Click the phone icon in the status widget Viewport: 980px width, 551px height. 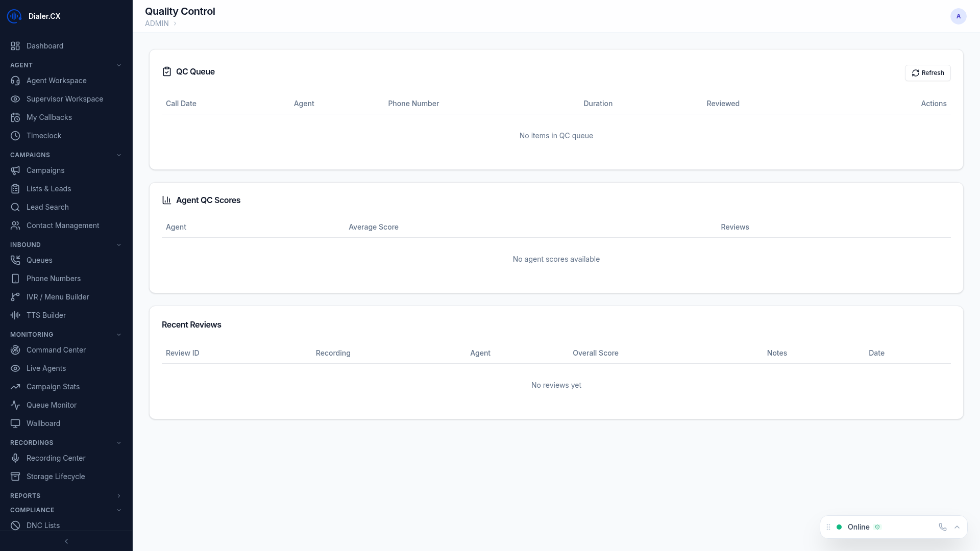(x=942, y=527)
